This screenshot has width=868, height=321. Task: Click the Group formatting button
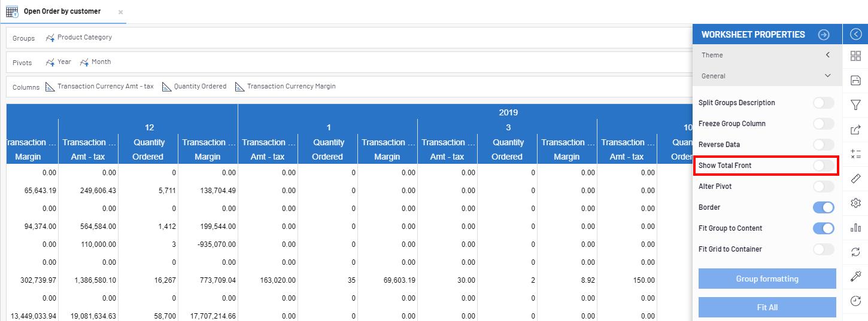[767, 279]
